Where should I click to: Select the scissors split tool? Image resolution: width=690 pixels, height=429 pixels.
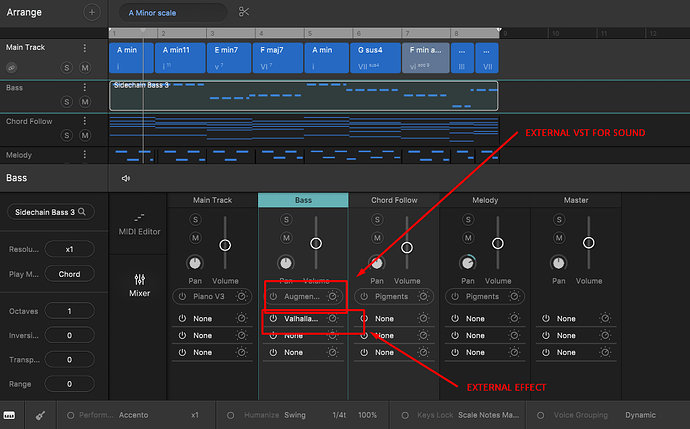[x=246, y=12]
